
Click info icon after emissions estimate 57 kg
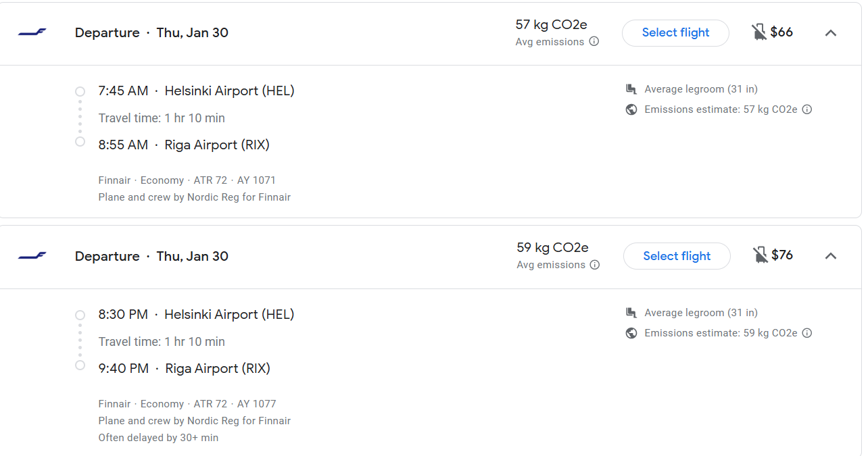(806, 109)
